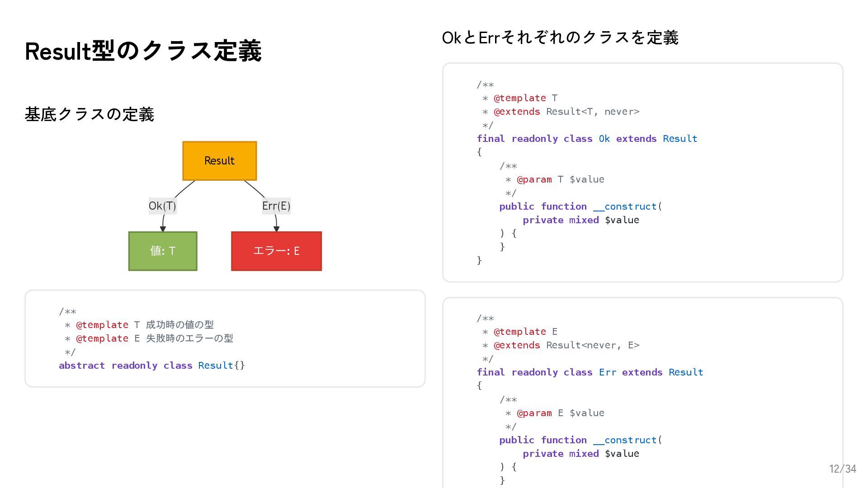Click __construct in the Ok class
This screenshot has height=488, width=868.
tap(625, 206)
